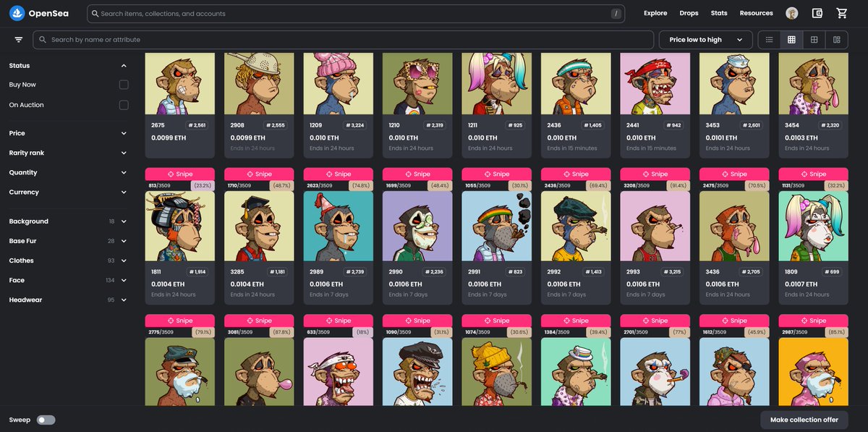
Task: Click the (91.4%) badge above item 2993
Action: point(678,185)
